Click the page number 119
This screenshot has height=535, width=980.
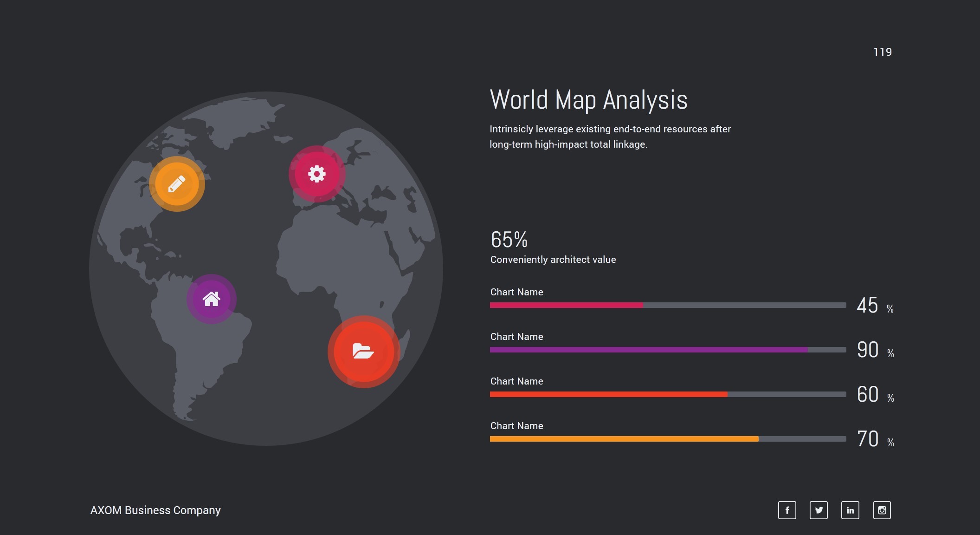click(882, 52)
